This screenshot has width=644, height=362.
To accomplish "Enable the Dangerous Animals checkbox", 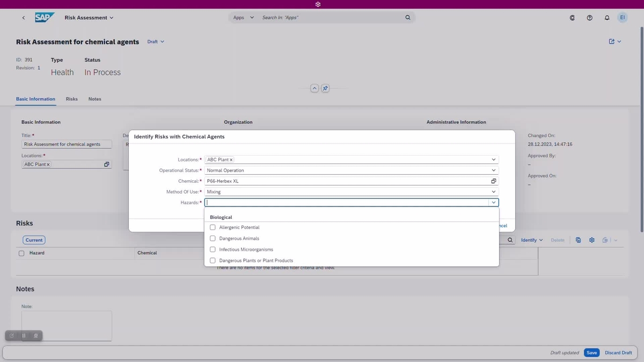I will coord(213,238).
